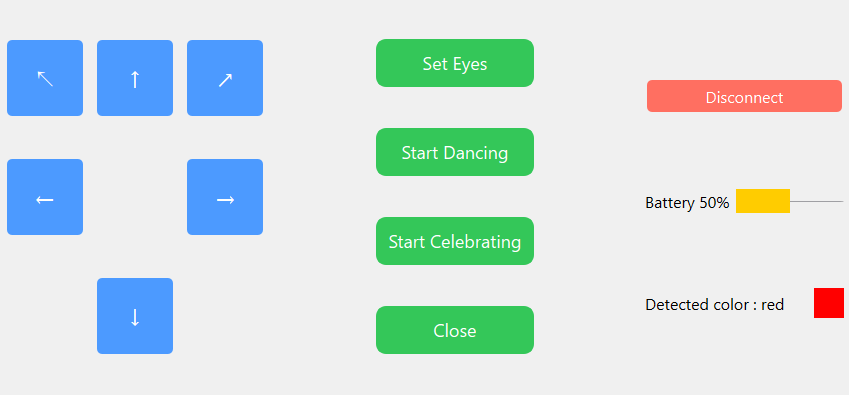The width and height of the screenshot is (849, 395).
Task: Click the 50% value in battery label
Action: click(714, 203)
